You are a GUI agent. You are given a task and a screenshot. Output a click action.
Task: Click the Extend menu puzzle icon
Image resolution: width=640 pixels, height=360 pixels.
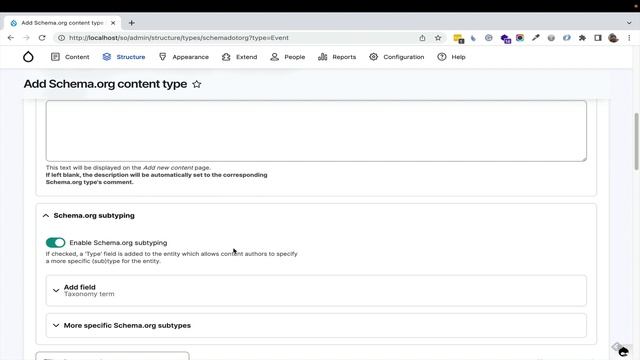[x=226, y=57]
